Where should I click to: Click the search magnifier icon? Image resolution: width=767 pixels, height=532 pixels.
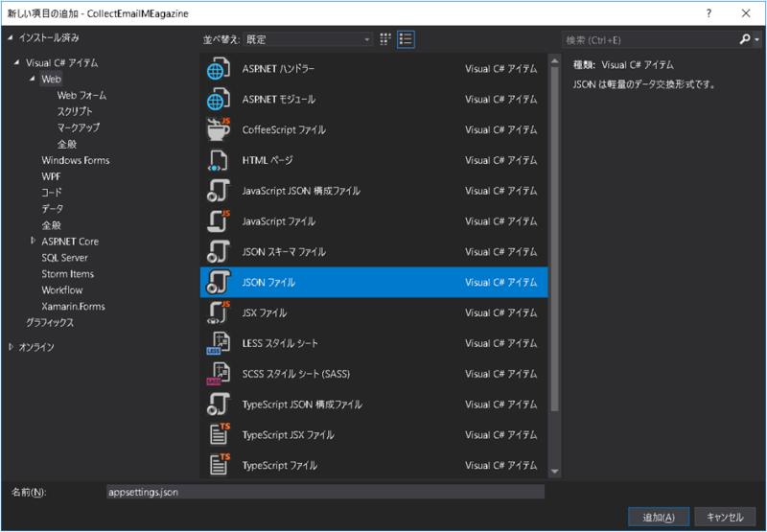[745, 39]
